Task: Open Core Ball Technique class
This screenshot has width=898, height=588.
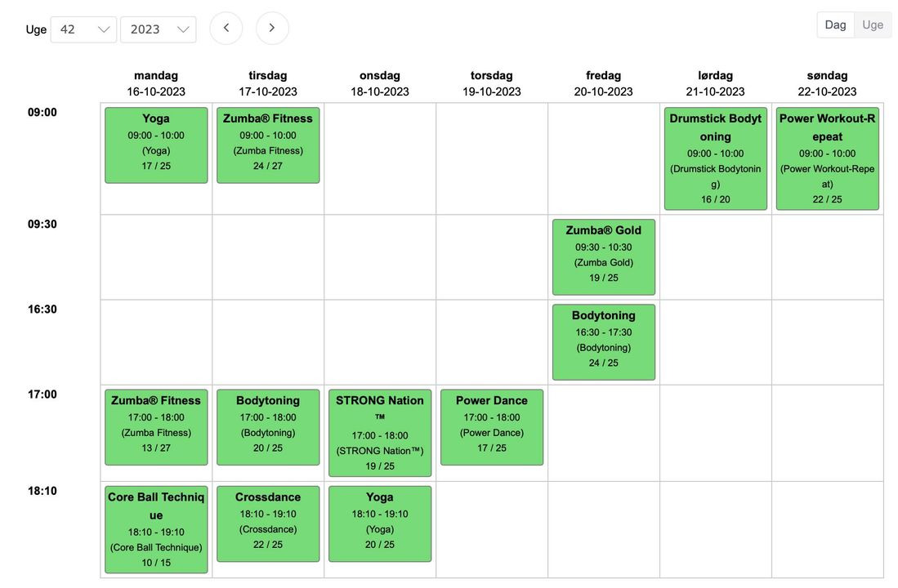Action: pyautogui.click(x=156, y=529)
